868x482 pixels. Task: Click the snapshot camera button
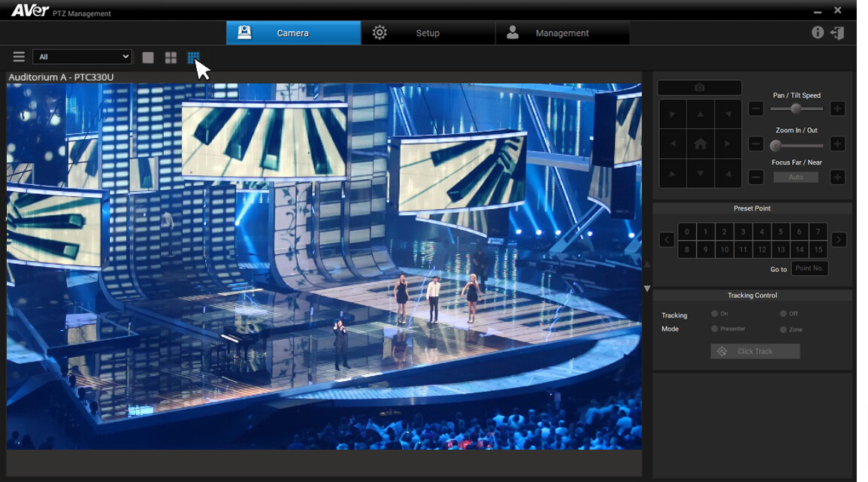click(700, 88)
